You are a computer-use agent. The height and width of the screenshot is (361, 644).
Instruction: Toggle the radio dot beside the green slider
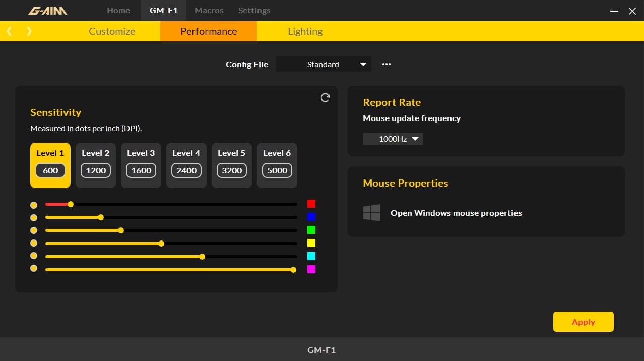[34, 230]
